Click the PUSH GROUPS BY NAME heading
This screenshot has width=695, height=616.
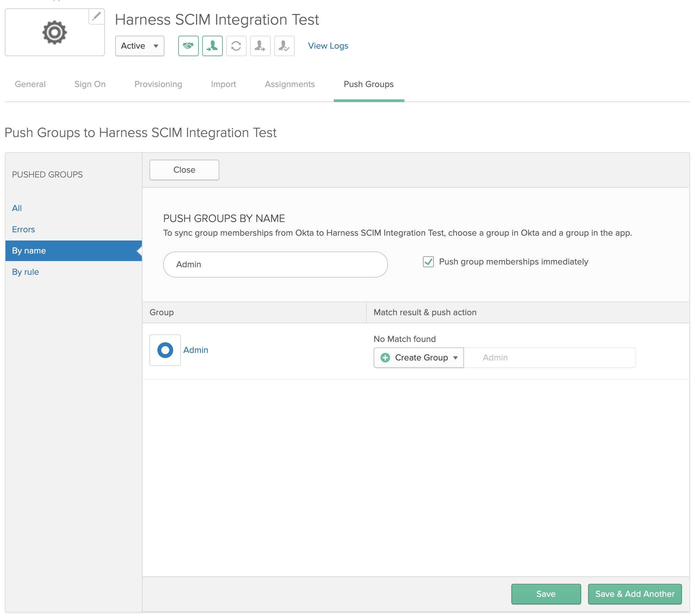224,219
